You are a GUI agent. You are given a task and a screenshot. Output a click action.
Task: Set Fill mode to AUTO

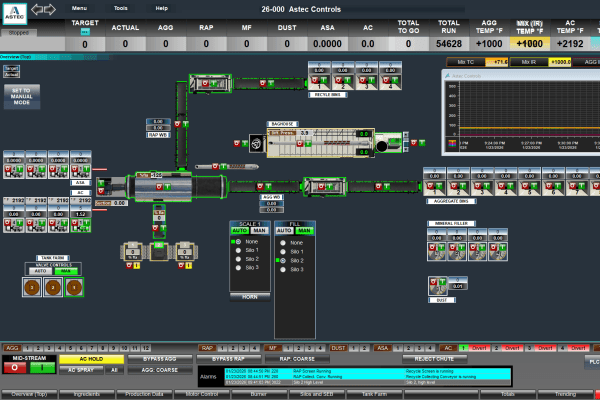[x=284, y=230]
